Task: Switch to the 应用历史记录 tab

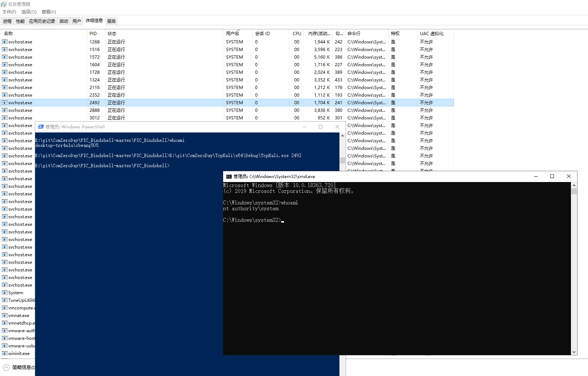Action: [42, 21]
